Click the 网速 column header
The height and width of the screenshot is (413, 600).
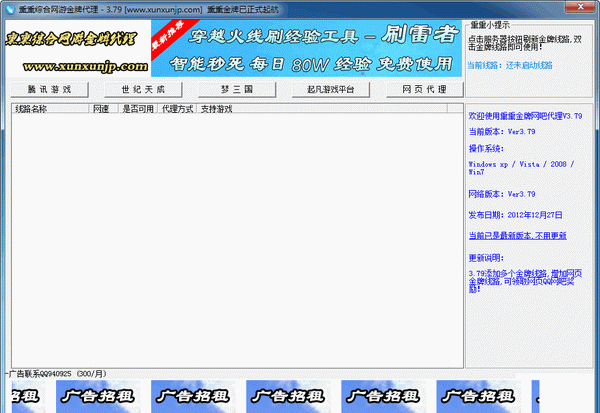tap(101, 108)
